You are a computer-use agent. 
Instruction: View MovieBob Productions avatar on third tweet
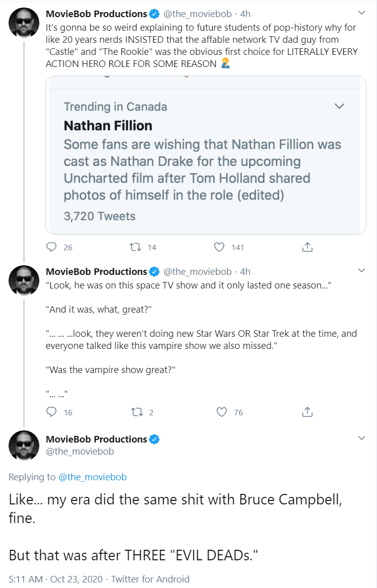(x=24, y=446)
